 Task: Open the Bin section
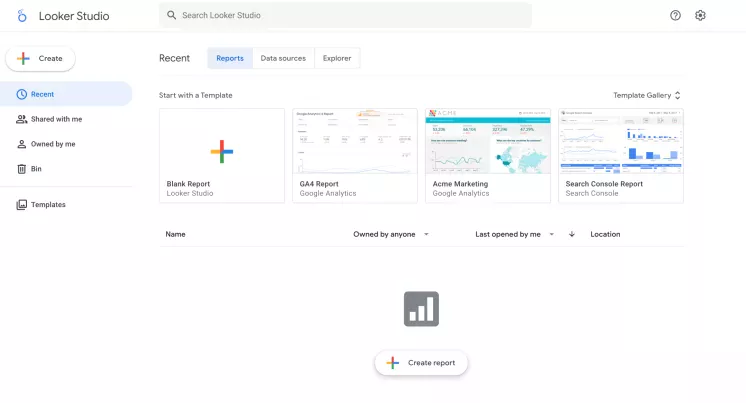click(66, 169)
